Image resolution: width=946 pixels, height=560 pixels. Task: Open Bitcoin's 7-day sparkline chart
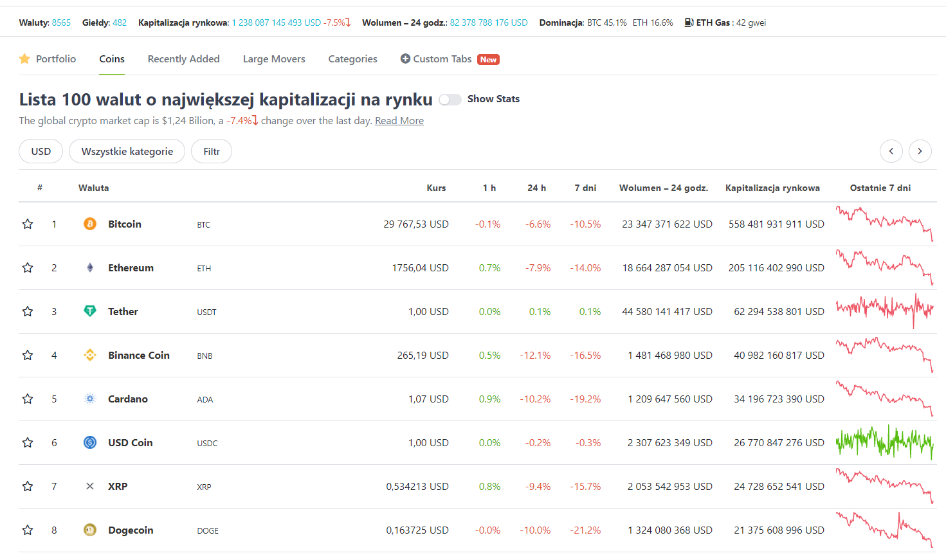coord(884,224)
